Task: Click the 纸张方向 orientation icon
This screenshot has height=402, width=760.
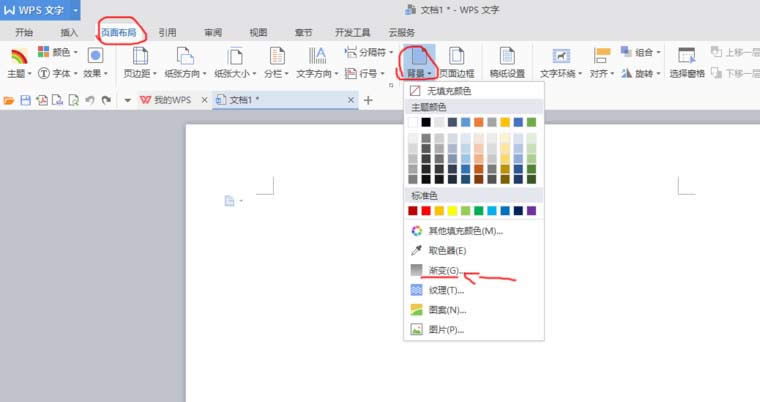Action: 185,56
